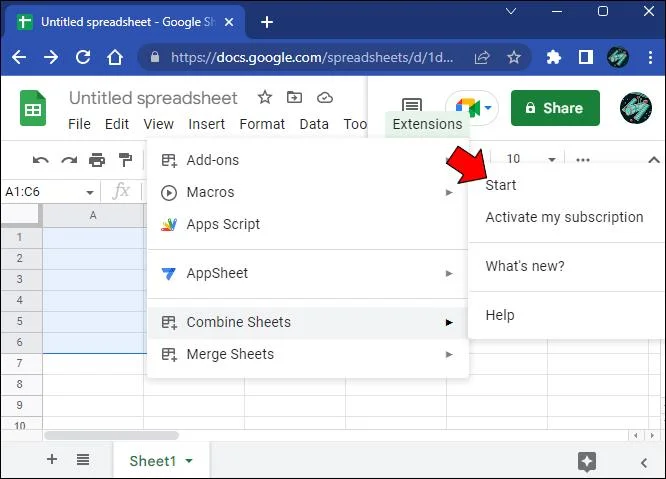The image size is (666, 479).
Task: Click the browser home icon
Action: 115,57
